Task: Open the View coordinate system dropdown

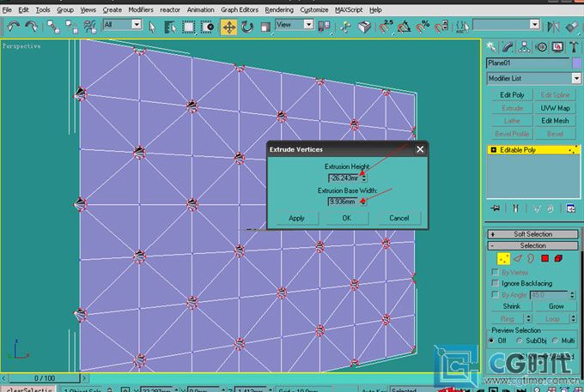Action: [x=308, y=25]
